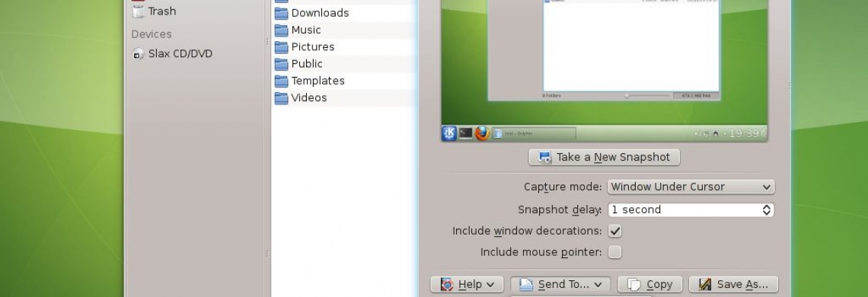This screenshot has width=868, height=297.
Task: Select the Public folder icon
Action: point(281,64)
